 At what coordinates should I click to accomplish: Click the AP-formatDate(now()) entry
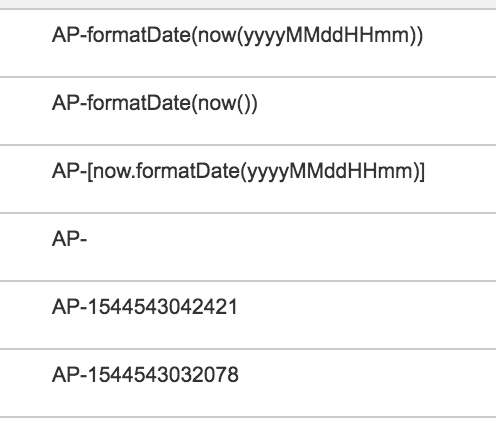coord(248,111)
